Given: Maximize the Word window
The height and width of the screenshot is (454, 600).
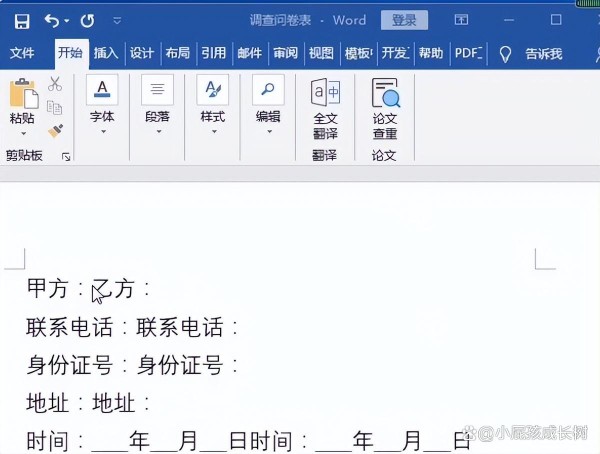Looking at the screenshot, I should tap(556, 20).
